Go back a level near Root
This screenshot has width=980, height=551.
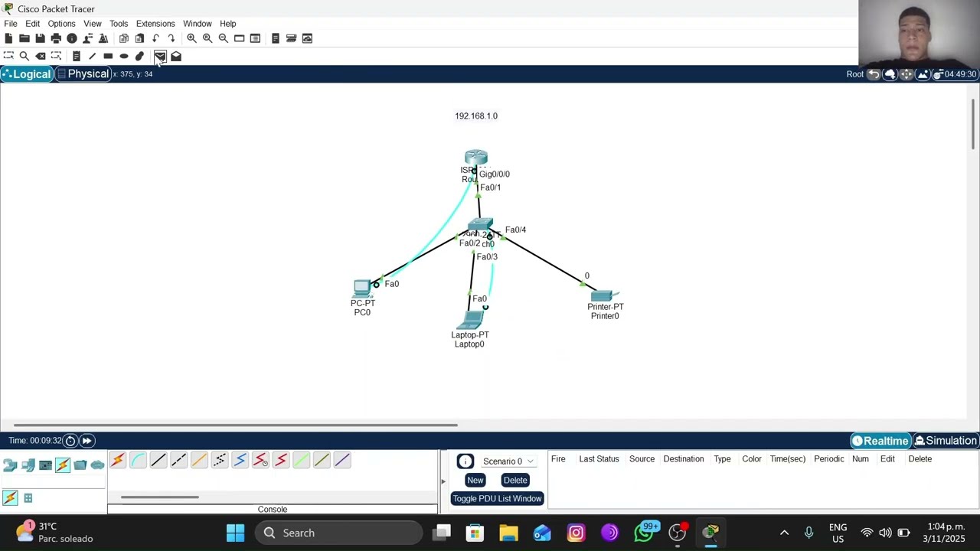tap(874, 74)
